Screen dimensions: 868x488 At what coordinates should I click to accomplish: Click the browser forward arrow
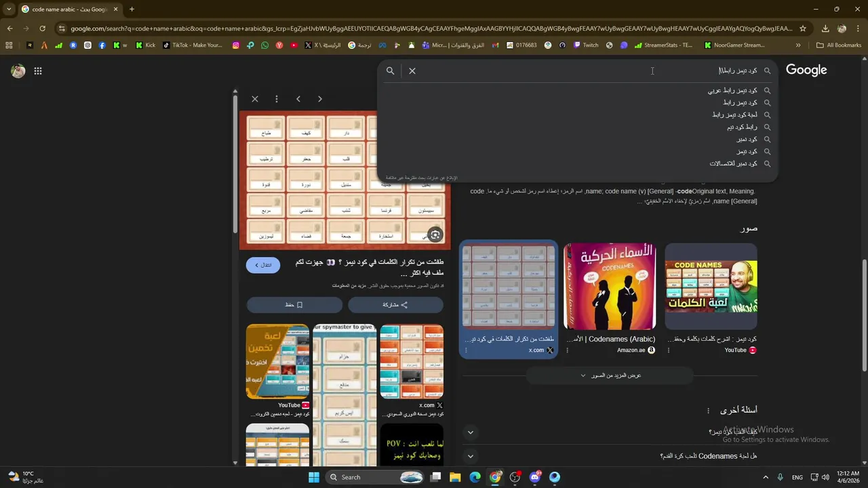[x=26, y=28]
